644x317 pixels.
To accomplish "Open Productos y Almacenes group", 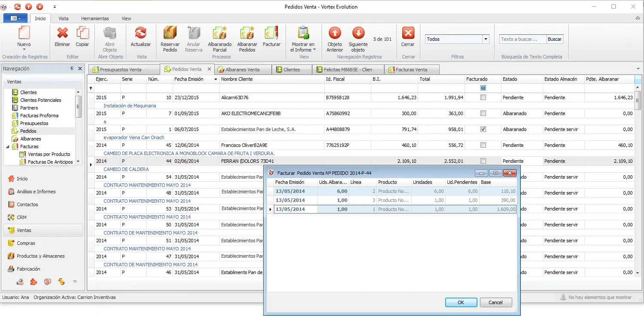I will point(43,256).
